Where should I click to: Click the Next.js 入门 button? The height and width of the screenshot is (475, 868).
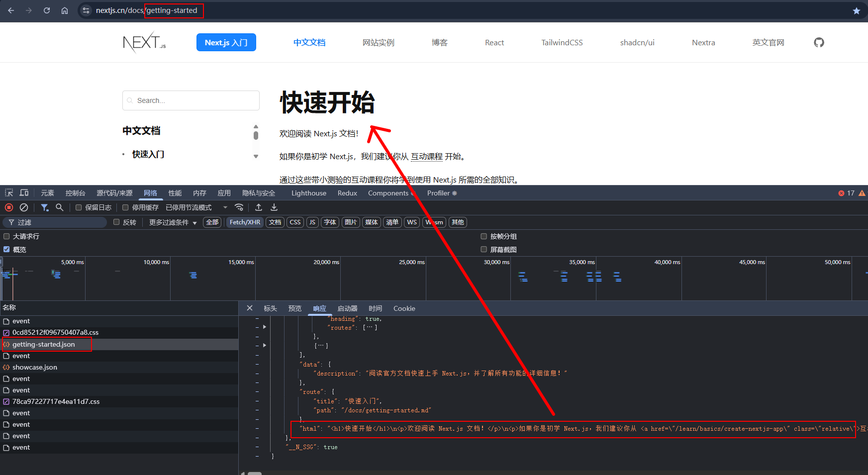226,42
